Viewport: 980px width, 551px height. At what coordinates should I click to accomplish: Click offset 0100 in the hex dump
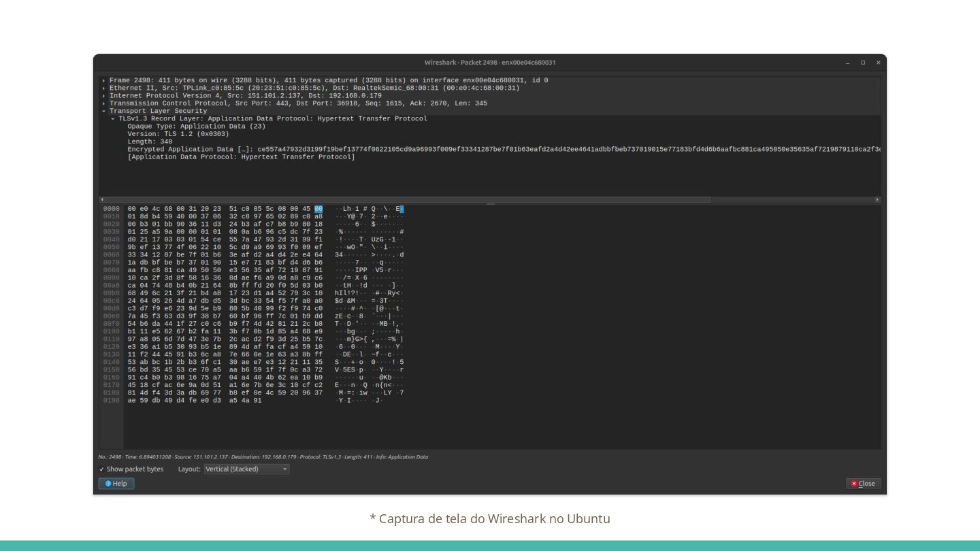tap(111, 331)
